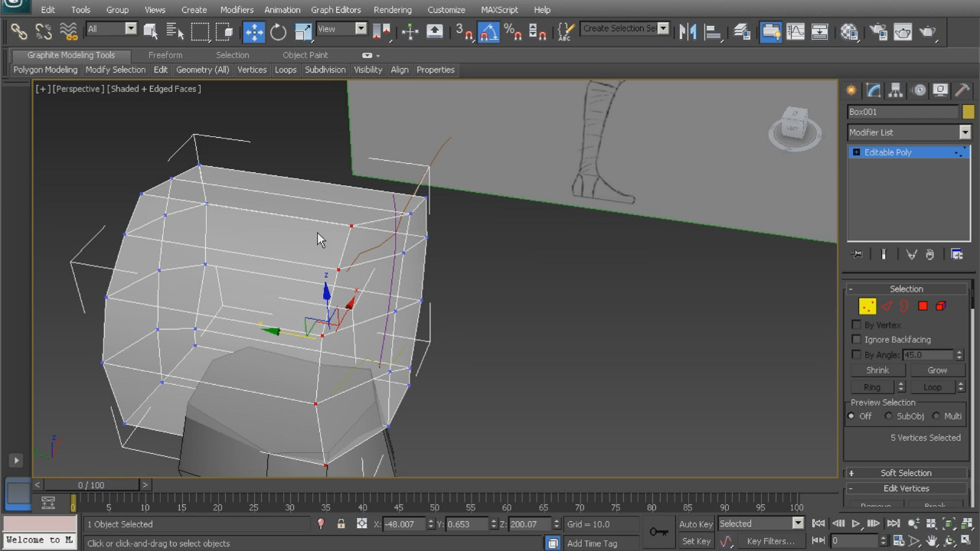Click the Unlink Selection icon

[x=44, y=31]
